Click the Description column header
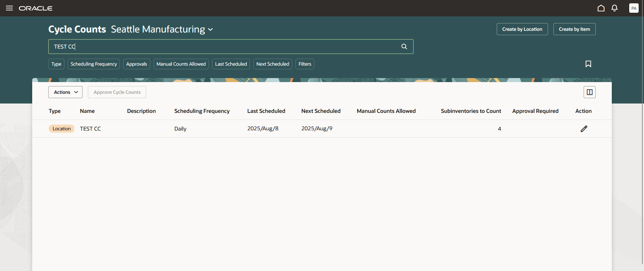 click(x=141, y=111)
